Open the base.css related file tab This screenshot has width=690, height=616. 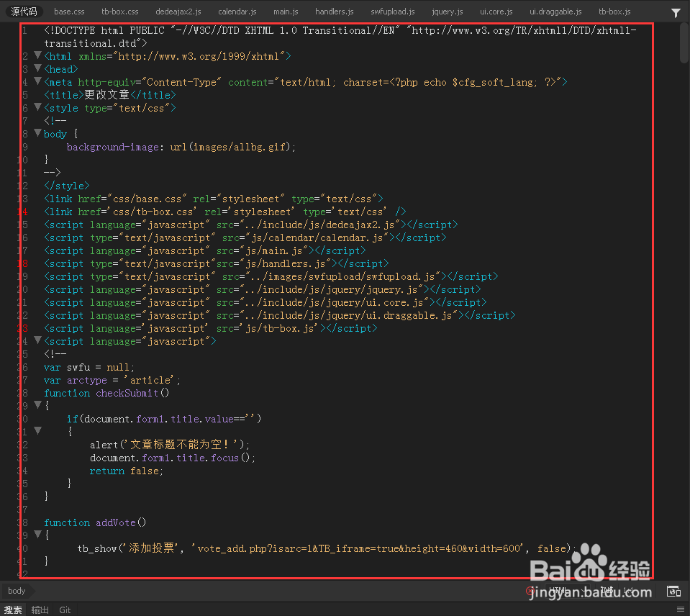pos(69,12)
